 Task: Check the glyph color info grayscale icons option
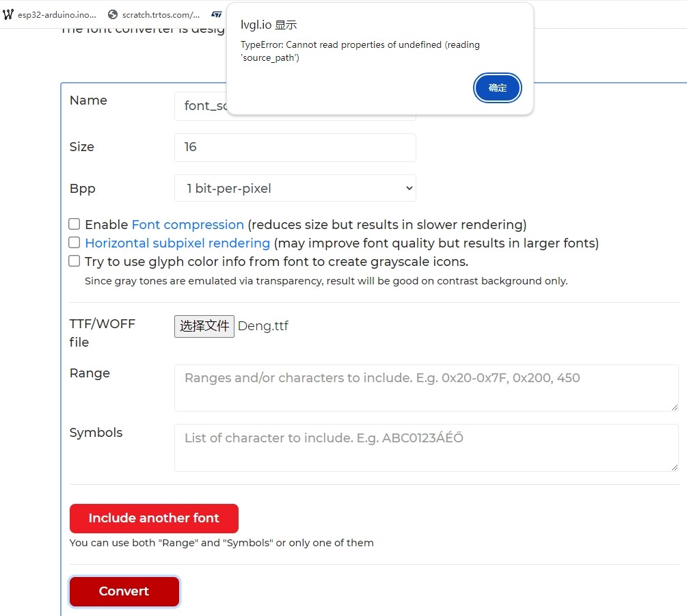75,260
